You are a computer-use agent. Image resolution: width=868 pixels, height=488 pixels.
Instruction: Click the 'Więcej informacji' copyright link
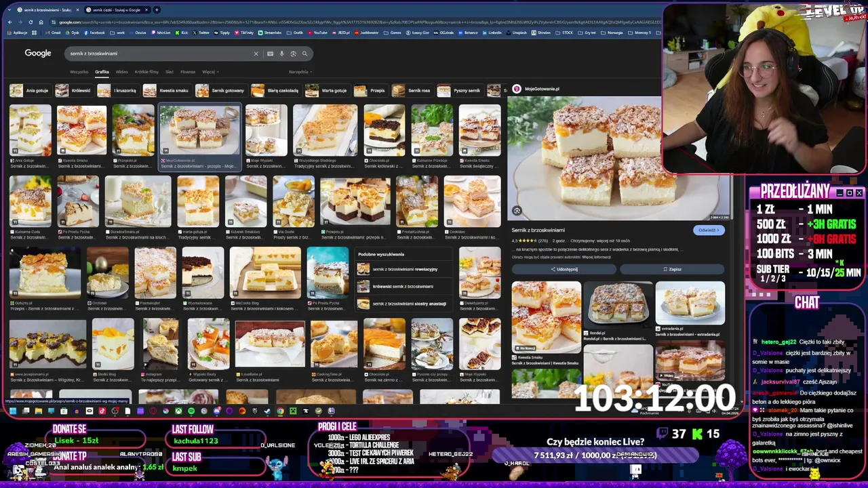point(595,258)
